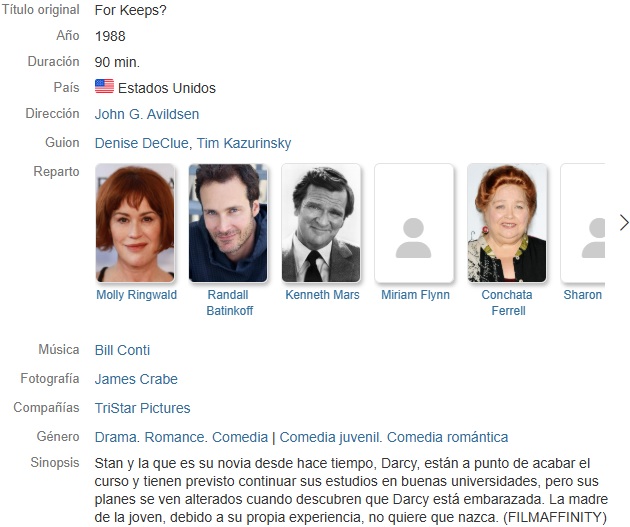
Task: Open the TriStar Pictures company link
Action: (142, 408)
